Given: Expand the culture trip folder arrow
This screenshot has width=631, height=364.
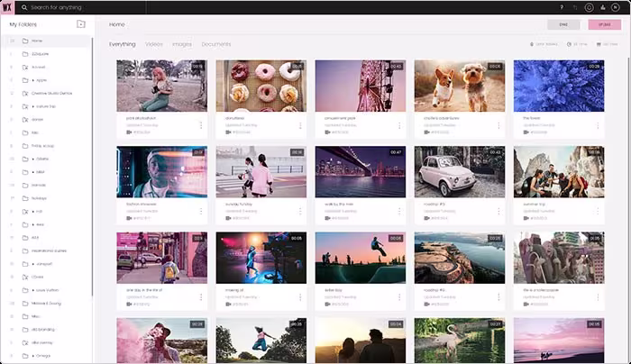Looking at the screenshot, I should (33, 106).
